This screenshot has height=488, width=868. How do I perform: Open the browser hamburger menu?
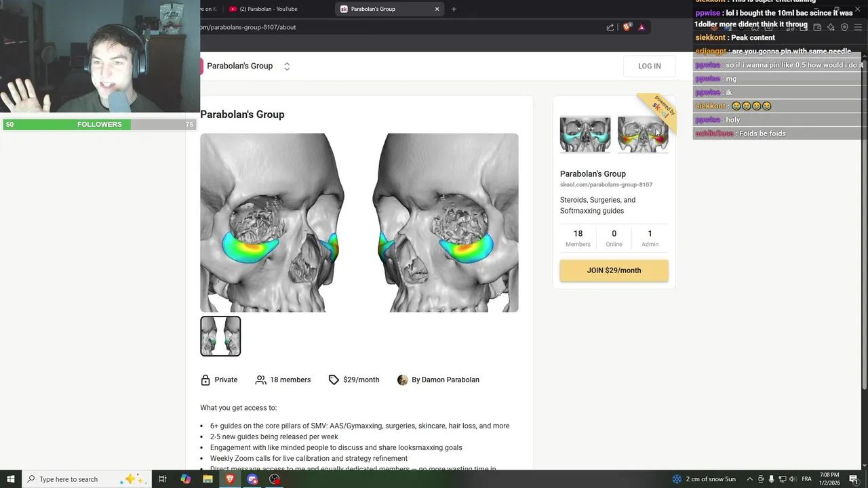(858, 27)
